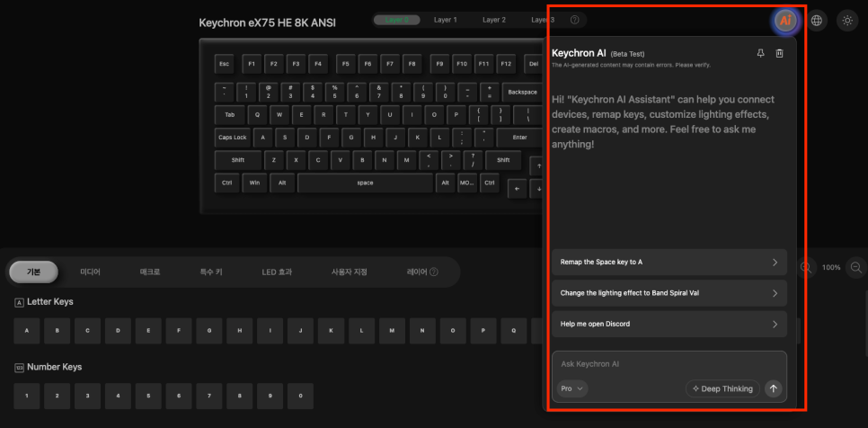This screenshot has height=428, width=868.
Task: Select the Tab key on keyboard
Action: pos(230,114)
